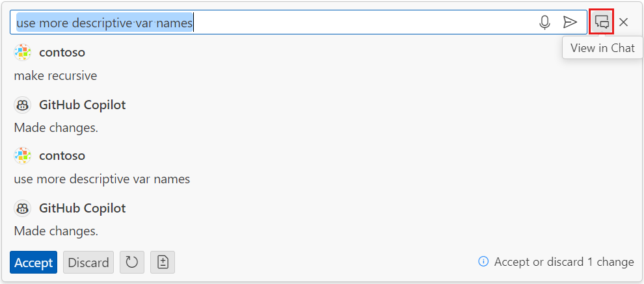Select 'use more descriptive var names' in history
The height and width of the screenshot is (284, 644).
(102, 179)
